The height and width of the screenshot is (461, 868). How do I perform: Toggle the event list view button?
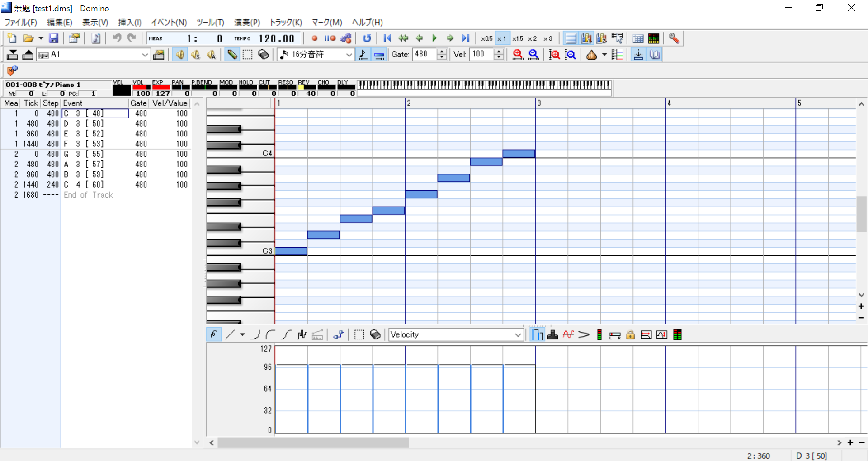(x=571, y=38)
